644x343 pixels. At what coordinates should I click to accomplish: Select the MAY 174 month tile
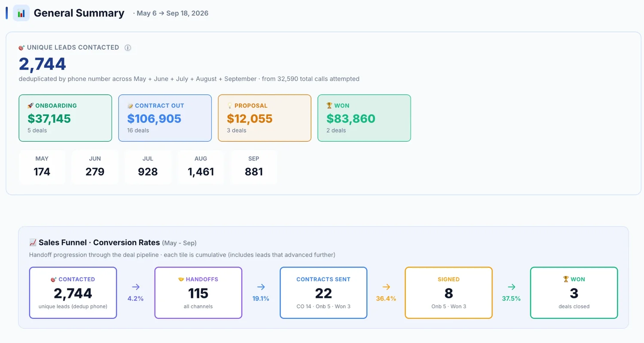pos(42,167)
